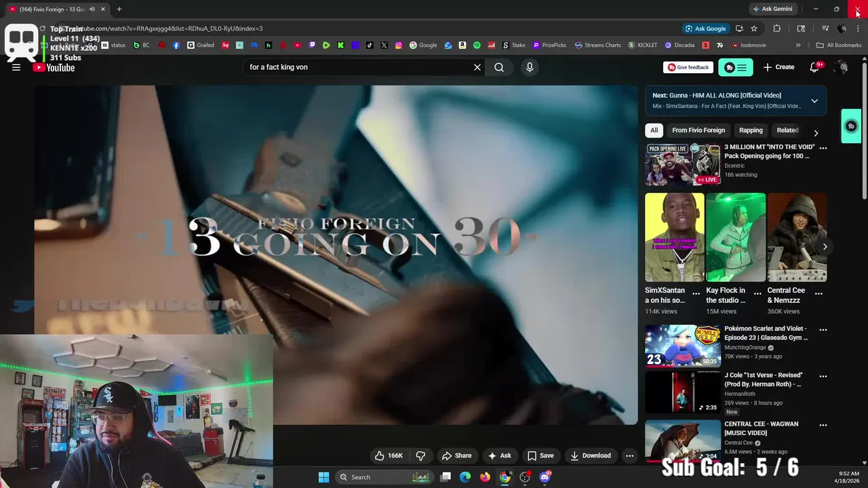This screenshot has width=868, height=488.
Task: Open the YouTube notifications bell
Action: [815, 67]
